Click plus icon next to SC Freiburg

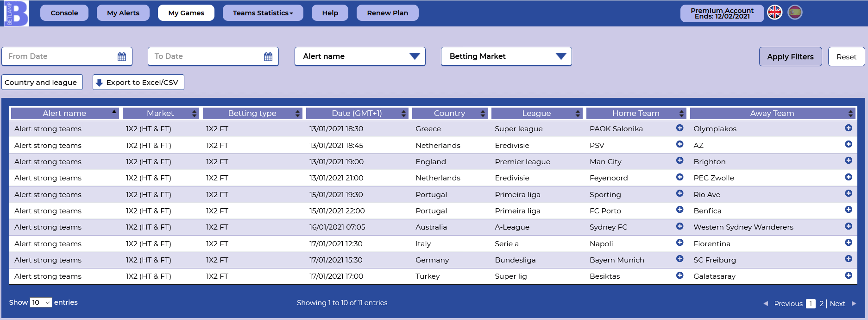[x=849, y=259]
